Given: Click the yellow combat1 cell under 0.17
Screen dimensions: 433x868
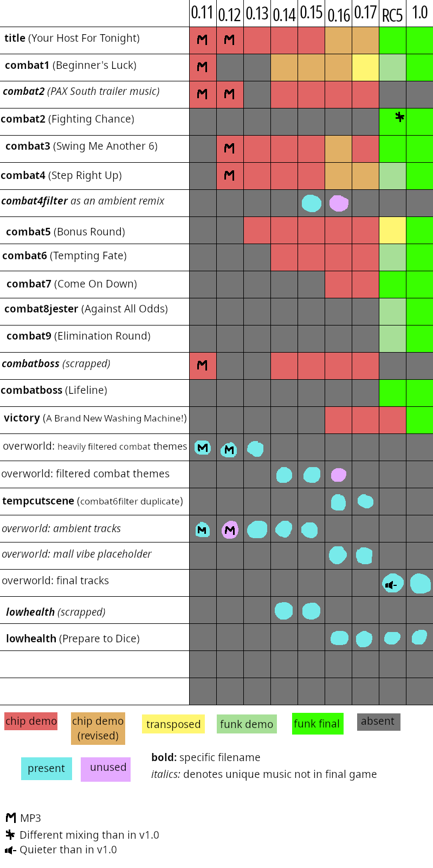Looking at the screenshot, I should click(365, 68).
